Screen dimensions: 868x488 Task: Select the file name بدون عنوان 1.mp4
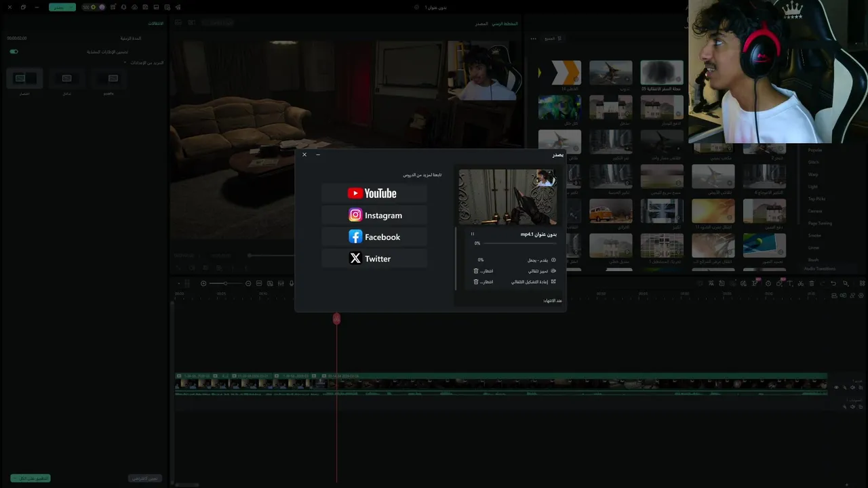(x=538, y=234)
